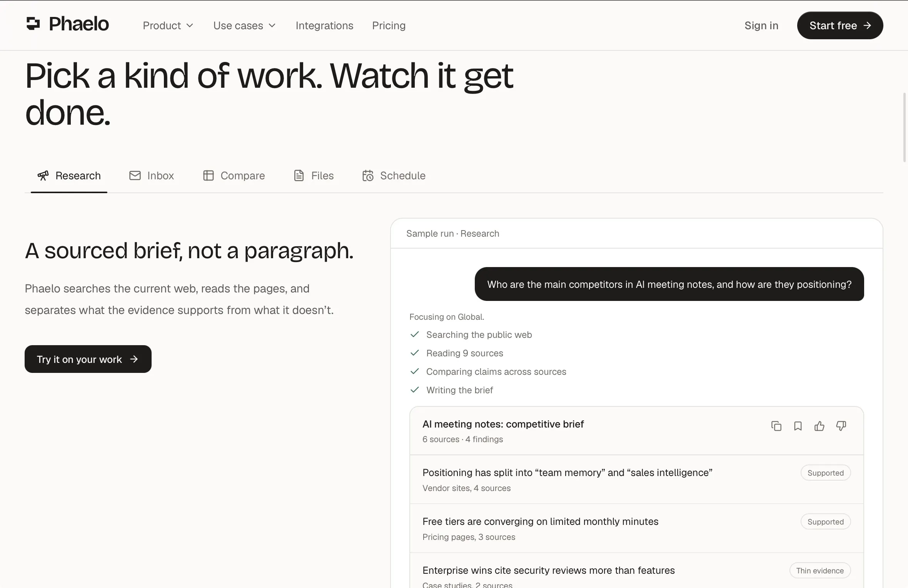908x588 pixels.
Task: Click the document icon beside Files
Action: (299, 175)
